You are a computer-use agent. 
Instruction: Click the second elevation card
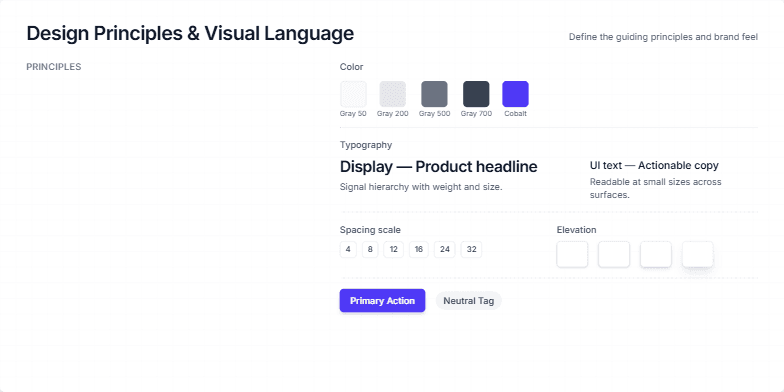click(x=614, y=254)
